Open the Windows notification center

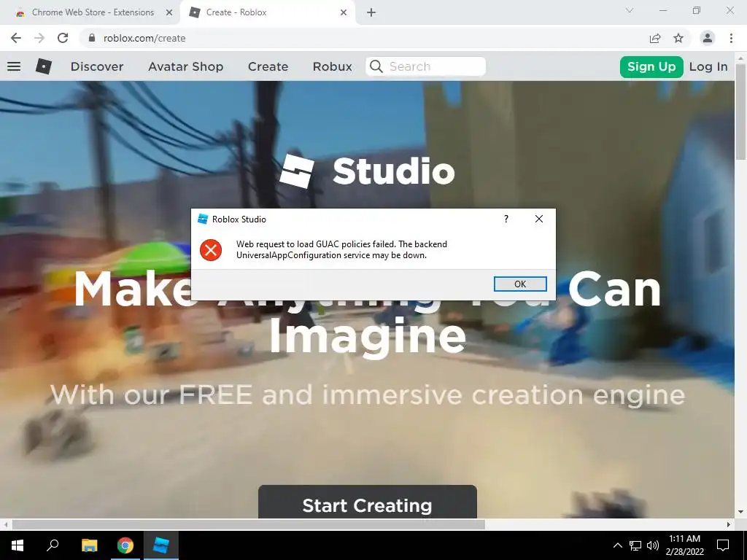coord(723,545)
